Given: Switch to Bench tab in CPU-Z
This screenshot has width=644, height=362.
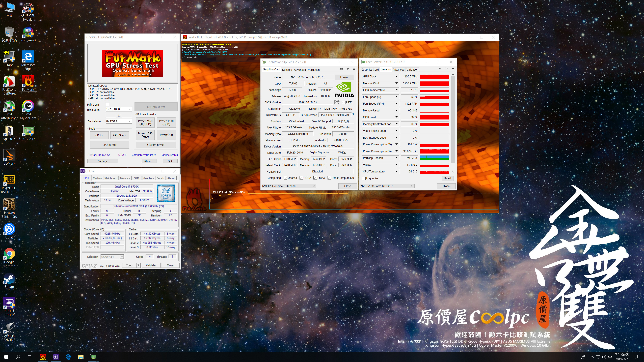Looking at the screenshot, I should click(x=160, y=178).
